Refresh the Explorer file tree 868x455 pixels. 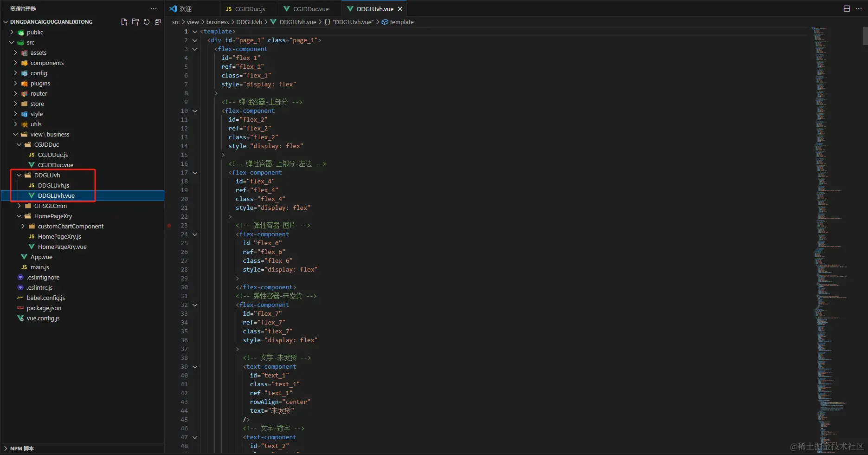(147, 22)
